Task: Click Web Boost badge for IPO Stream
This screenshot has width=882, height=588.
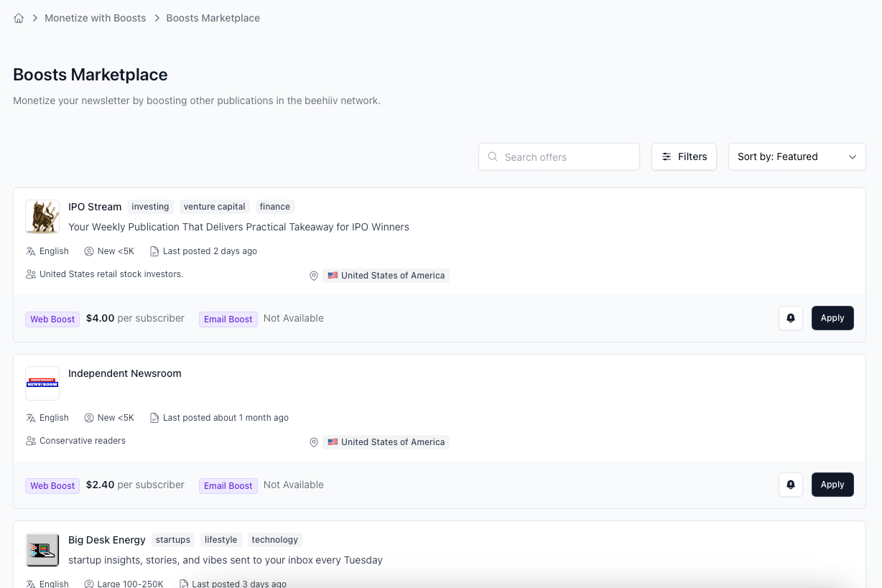Action: (52, 319)
